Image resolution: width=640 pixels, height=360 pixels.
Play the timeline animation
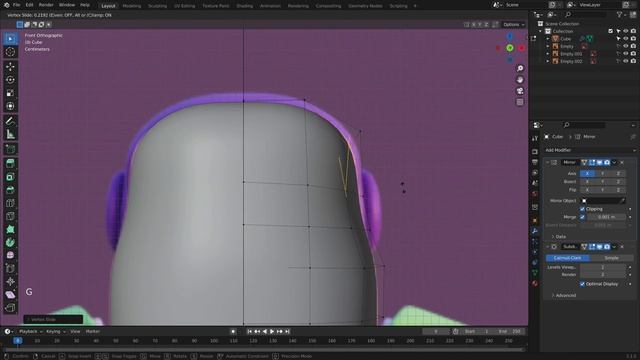pyautogui.click(x=272, y=331)
